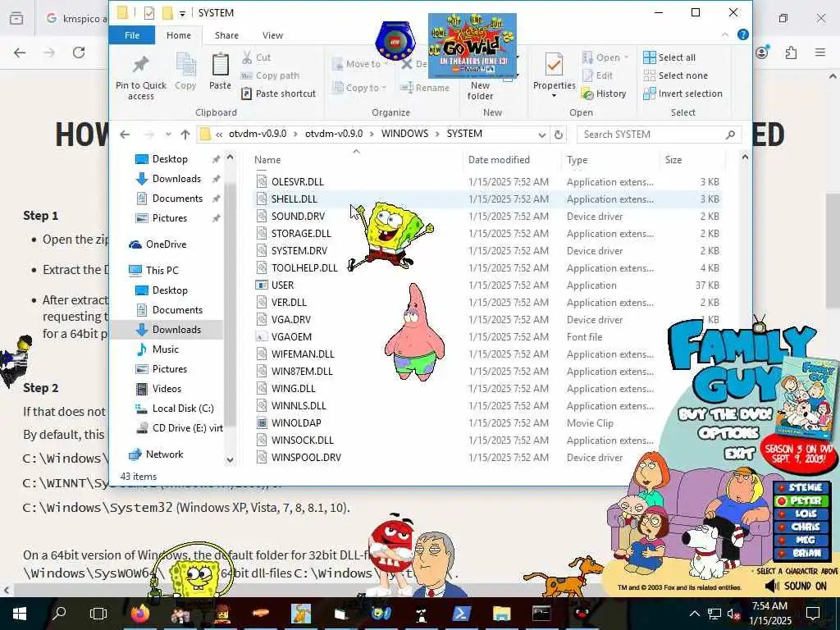Click Copy path in Clipboard group
Screen dimensions: 840x630
click(270, 75)
